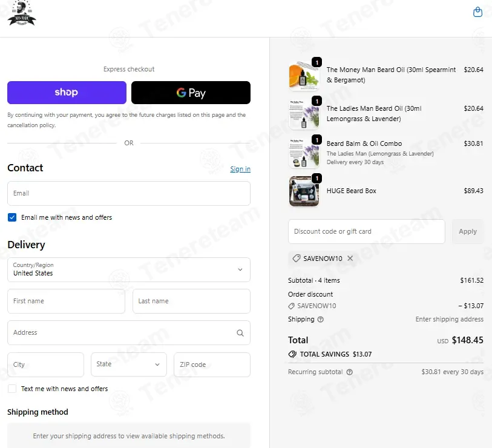Pay with the Shop Pay button

[67, 93]
